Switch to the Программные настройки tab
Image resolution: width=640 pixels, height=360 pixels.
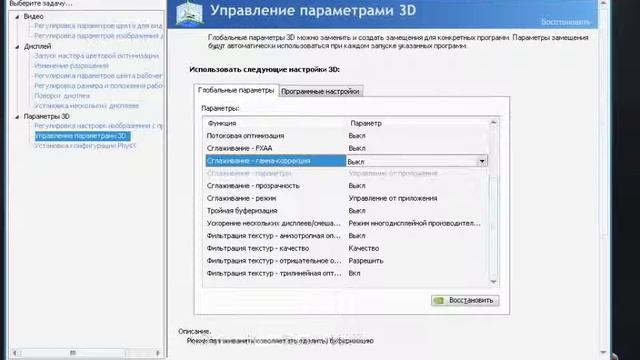[320, 91]
